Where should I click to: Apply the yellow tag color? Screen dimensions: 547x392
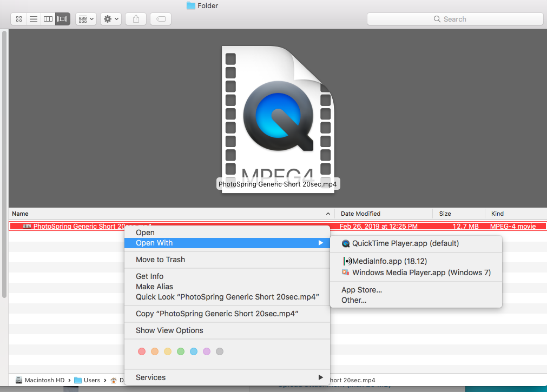pyautogui.click(x=168, y=351)
